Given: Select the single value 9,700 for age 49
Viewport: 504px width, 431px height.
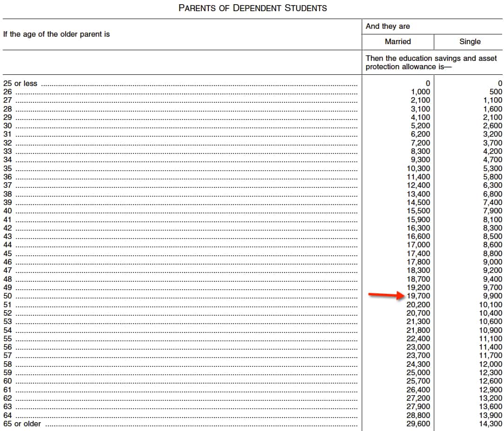Looking at the screenshot, I should point(492,288).
